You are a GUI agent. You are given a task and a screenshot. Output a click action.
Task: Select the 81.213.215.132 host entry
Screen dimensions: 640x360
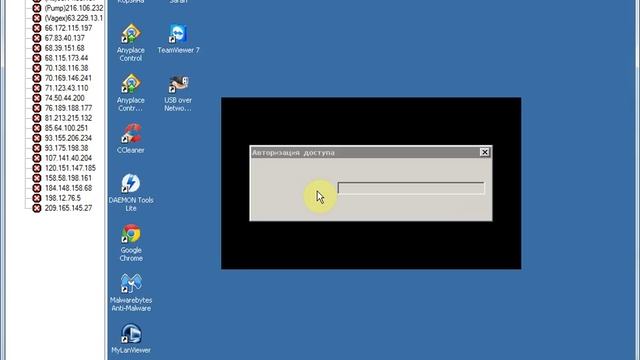(x=68, y=118)
